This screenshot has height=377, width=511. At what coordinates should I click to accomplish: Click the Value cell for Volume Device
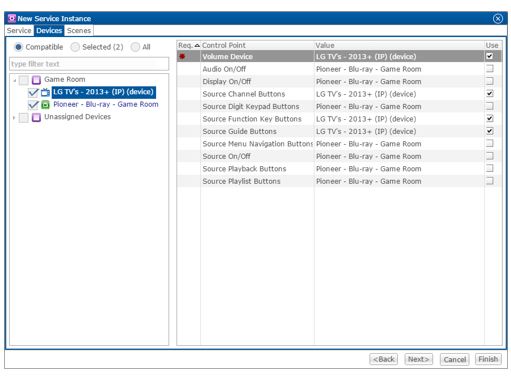coord(399,56)
